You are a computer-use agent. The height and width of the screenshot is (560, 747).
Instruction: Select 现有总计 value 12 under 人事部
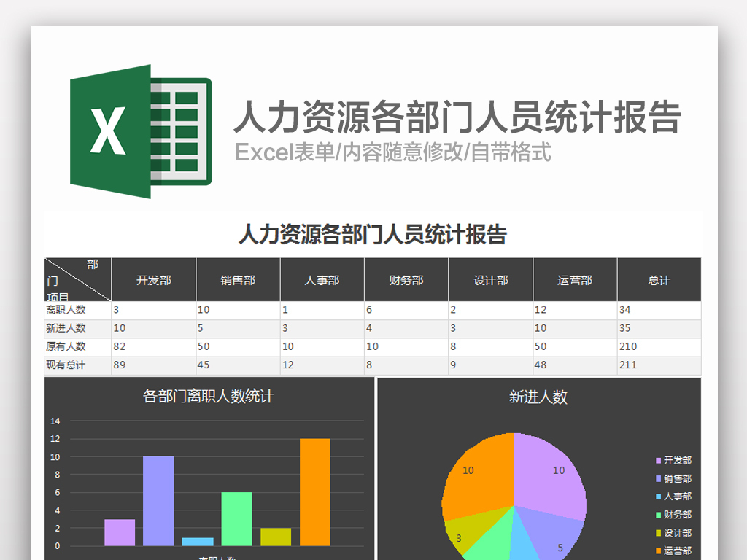pos(322,366)
